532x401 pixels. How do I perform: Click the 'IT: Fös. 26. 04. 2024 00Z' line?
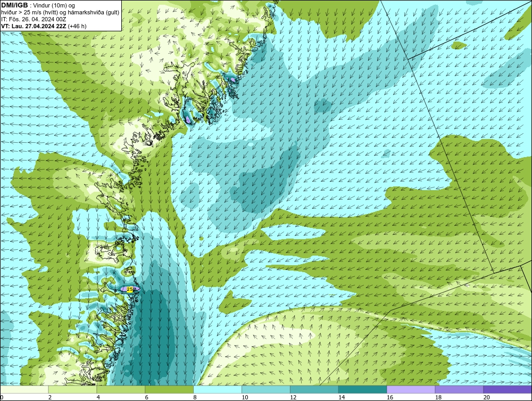click(x=34, y=19)
